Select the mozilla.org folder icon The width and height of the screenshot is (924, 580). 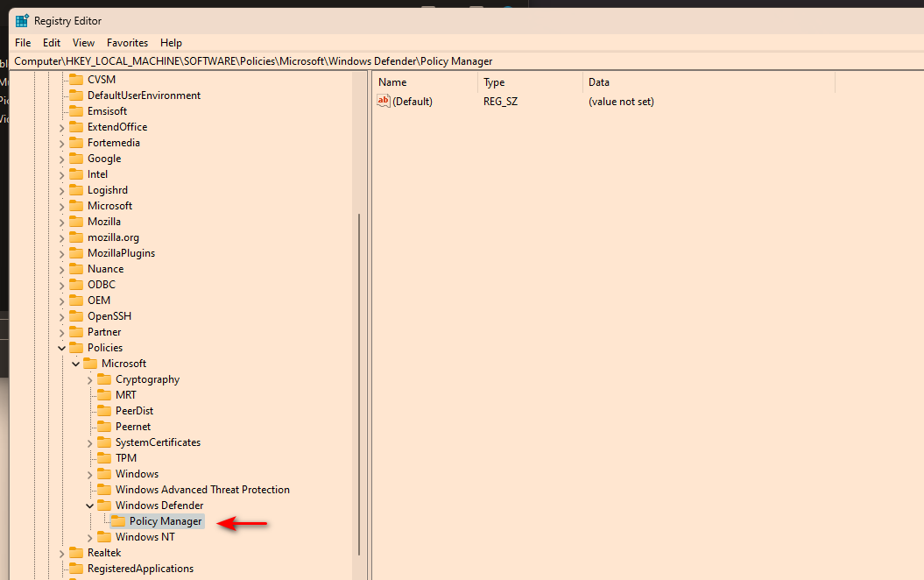tap(76, 237)
